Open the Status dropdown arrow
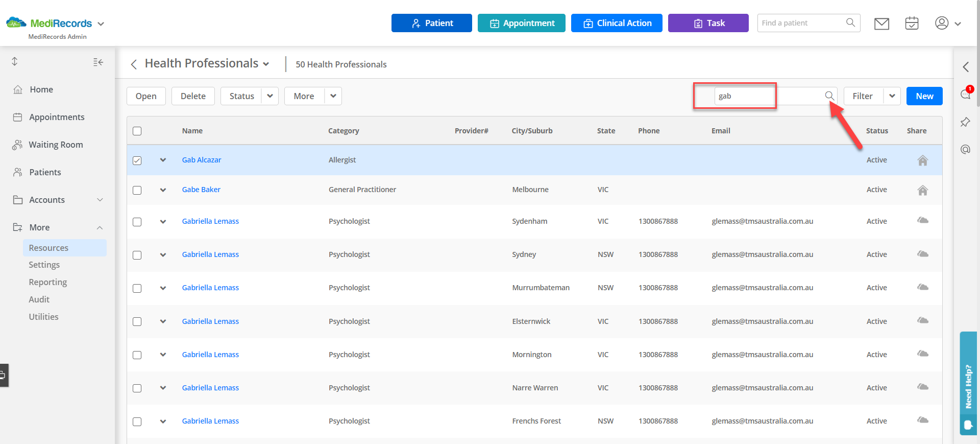980x444 pixels. point(270,96)
